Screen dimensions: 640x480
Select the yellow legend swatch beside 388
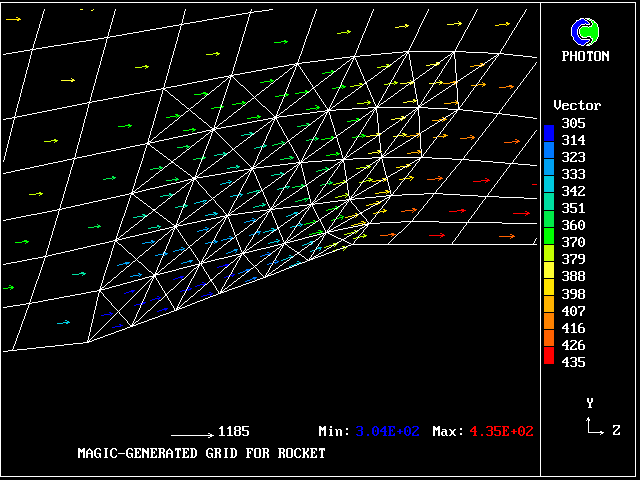[549, 276]
